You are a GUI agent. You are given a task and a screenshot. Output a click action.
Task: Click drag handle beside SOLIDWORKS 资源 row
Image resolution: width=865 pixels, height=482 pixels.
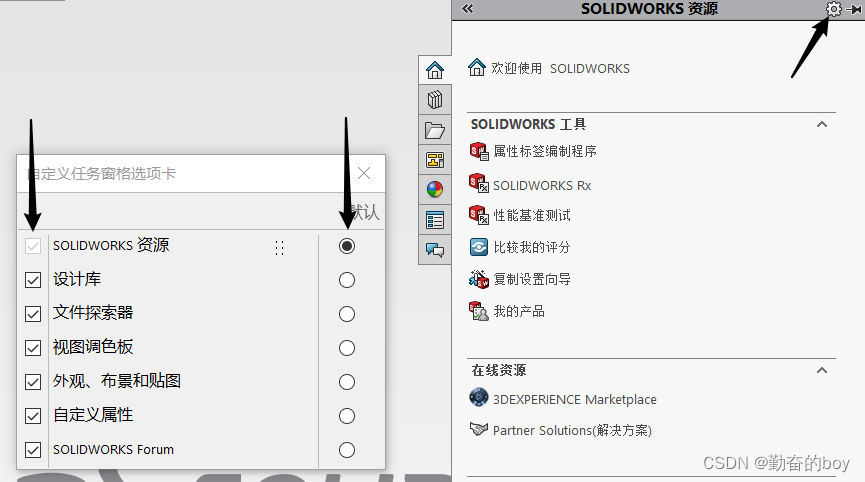(x=280, y=248)
